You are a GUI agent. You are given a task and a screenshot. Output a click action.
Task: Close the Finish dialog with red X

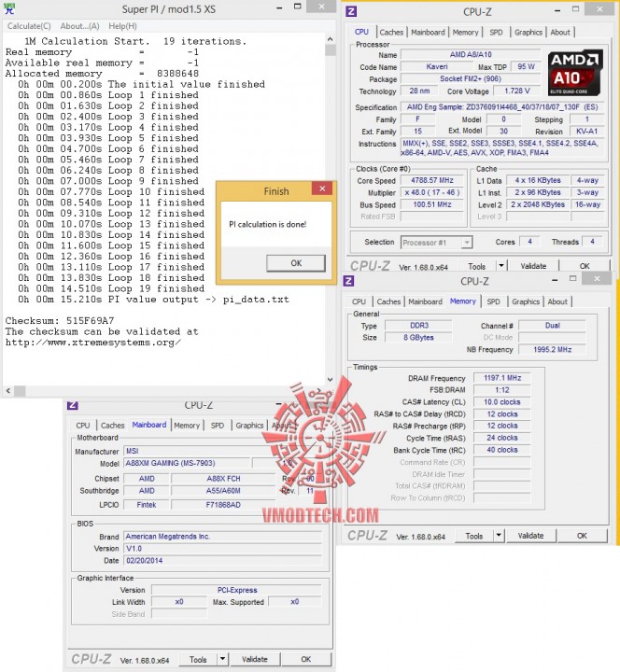(x=322, y=189)
